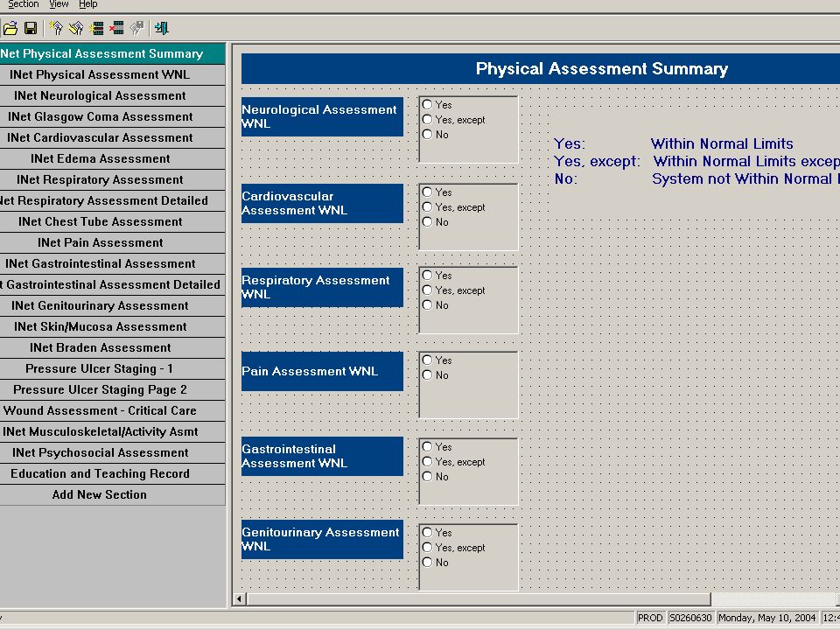Select No for Genitourinary Assessment WNL

tap(427, 562)
